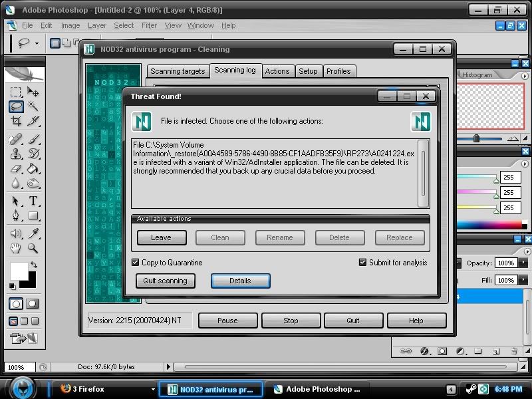The image size is (532, 399).
Task: Choose the Slice tool
Action: [33, 121]
